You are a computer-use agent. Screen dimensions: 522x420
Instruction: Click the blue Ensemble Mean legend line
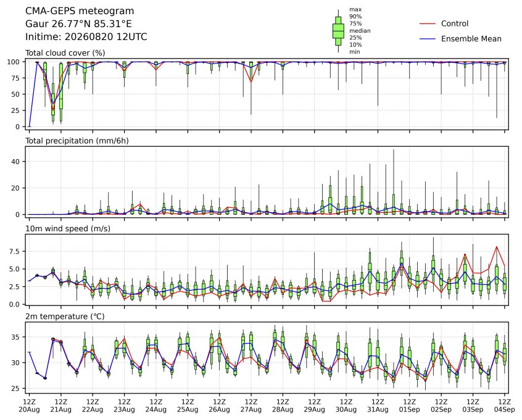click(428, 39)
